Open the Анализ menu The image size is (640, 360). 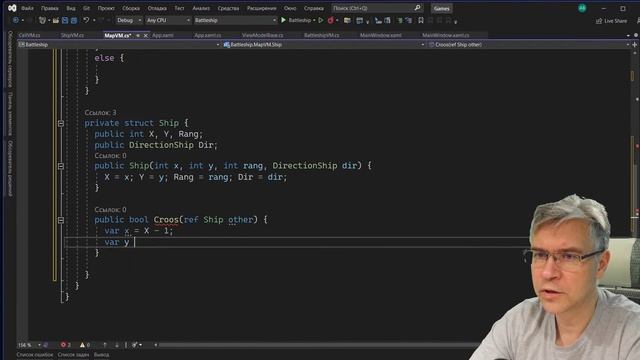[201, 8]
